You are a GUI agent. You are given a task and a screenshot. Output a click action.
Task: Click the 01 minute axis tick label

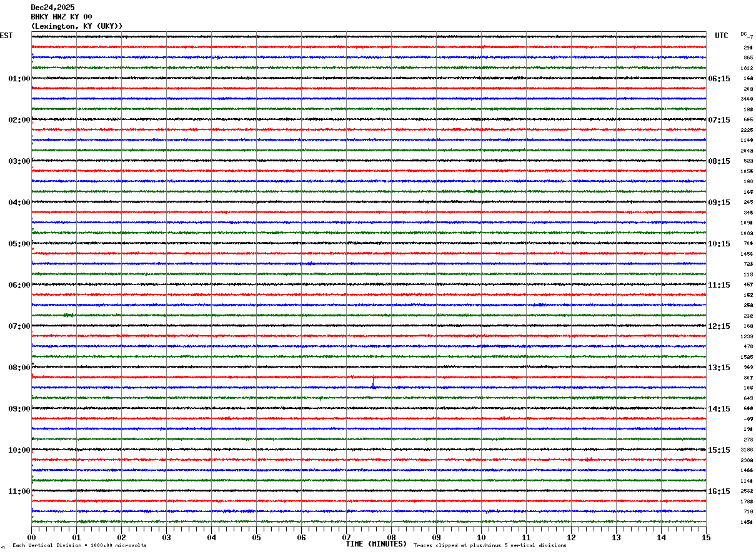coord(76,537)
